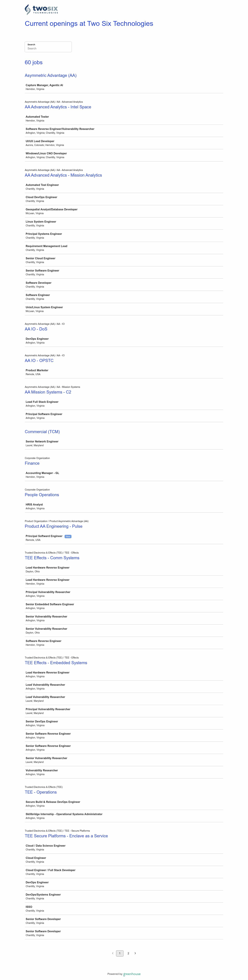This screenshot has height=980, width=248.
Task: Open the Skillbridge Internship listing
Action: [64, 814]
